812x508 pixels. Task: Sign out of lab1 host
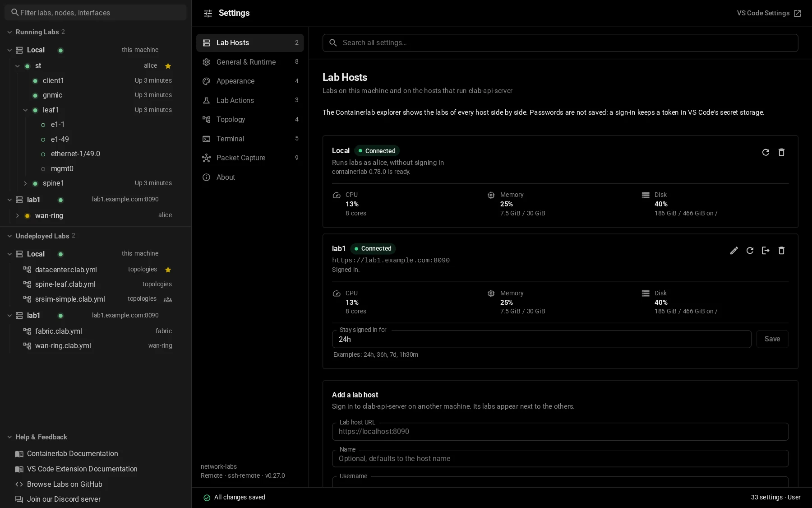[x=766, y=251]
